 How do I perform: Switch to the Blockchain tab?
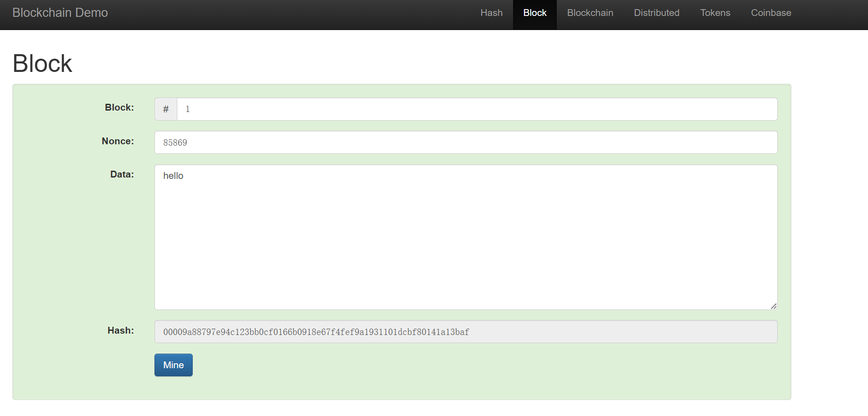pyautogui.click(x=590, y=13)
